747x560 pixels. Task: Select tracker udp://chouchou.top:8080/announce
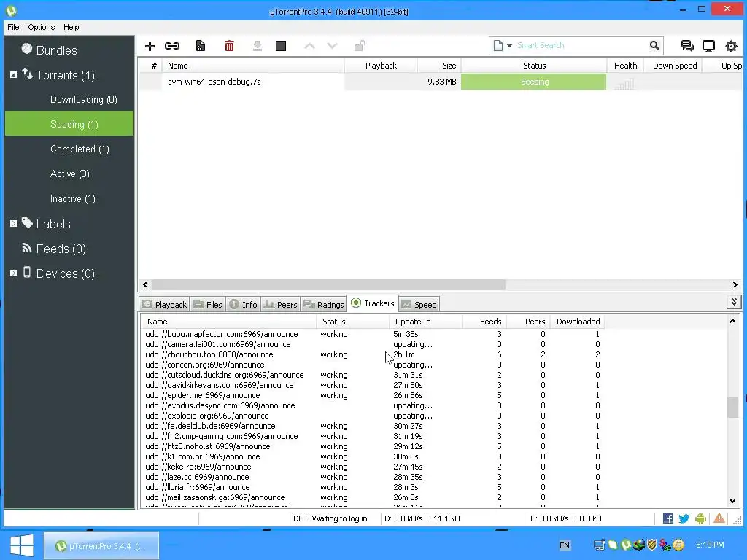tap(209, 354)
